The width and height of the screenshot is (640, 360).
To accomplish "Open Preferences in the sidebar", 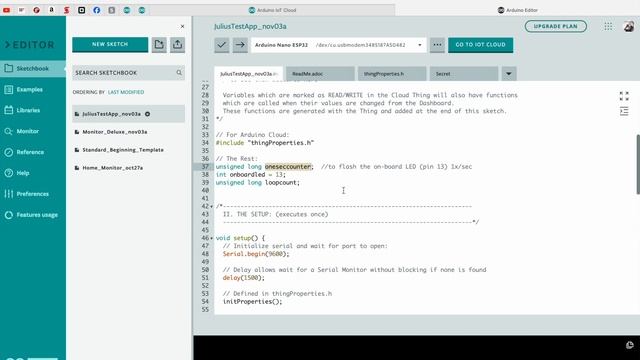I will [33, 194].
